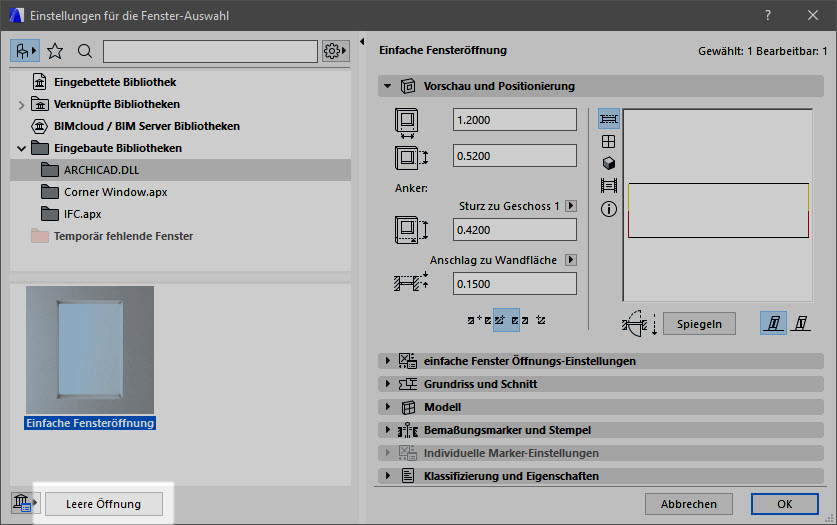Screen dimensions: 837x525
Task: Click the Öffnungs-Einstellungen panel icon
Action: click(408, 361)
